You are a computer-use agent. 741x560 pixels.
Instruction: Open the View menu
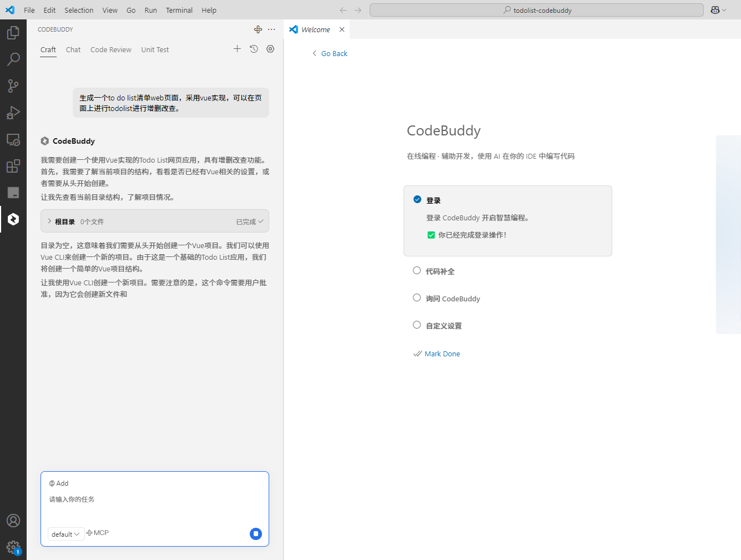click(x=110, y=10)
